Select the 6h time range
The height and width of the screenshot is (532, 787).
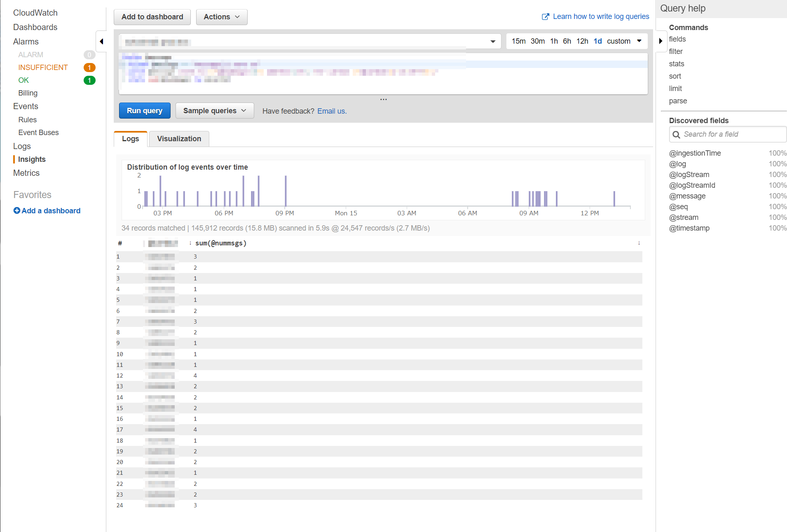point(567,41)
